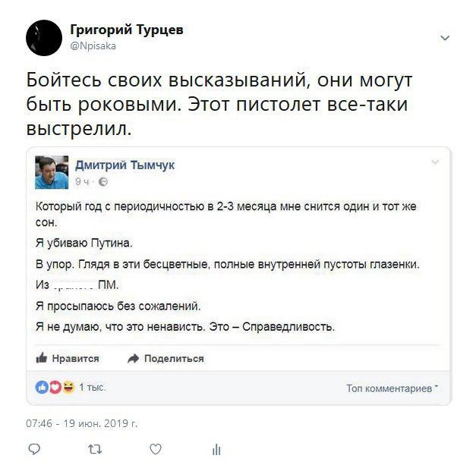Image resolution: width=476 pixels, height=465 pixels.
Task: Click the reply speech-bubble icon under the tweet
Action: tap(34, 449)
